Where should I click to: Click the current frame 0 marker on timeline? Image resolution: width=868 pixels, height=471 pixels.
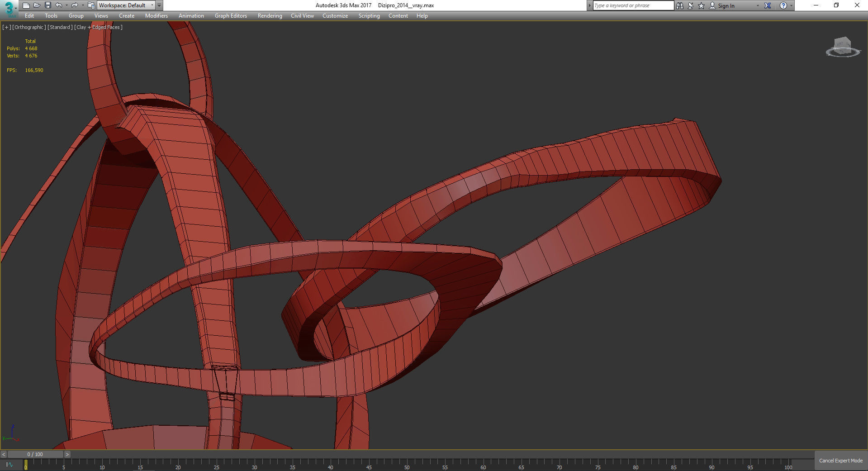point(26,465)
